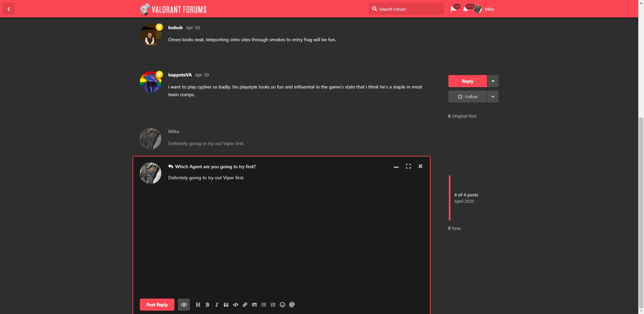Image resolution: width=644 pixels, height=314 pixels.
Task: Apply bold formatting in composer
Action: tap(207, 305)
